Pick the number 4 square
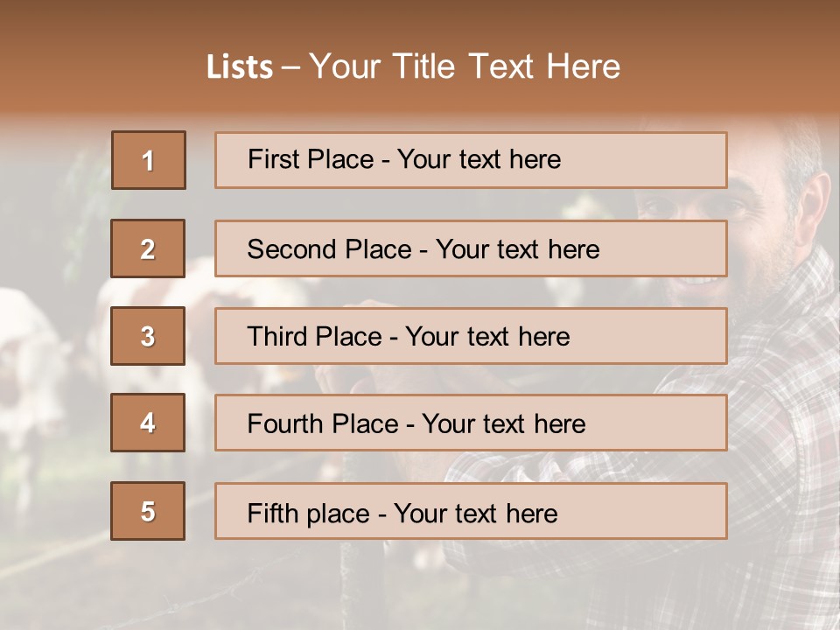 click(x=148, y=423)
